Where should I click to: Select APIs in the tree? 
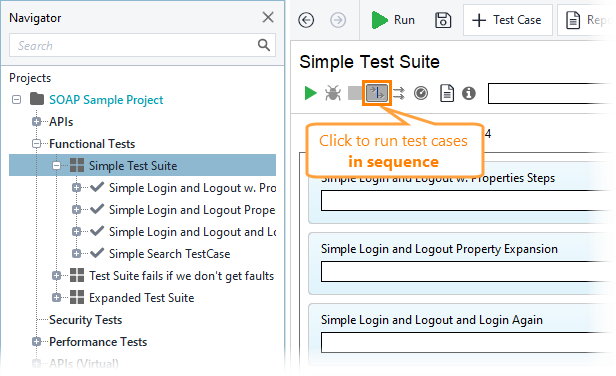coord(61,122)
